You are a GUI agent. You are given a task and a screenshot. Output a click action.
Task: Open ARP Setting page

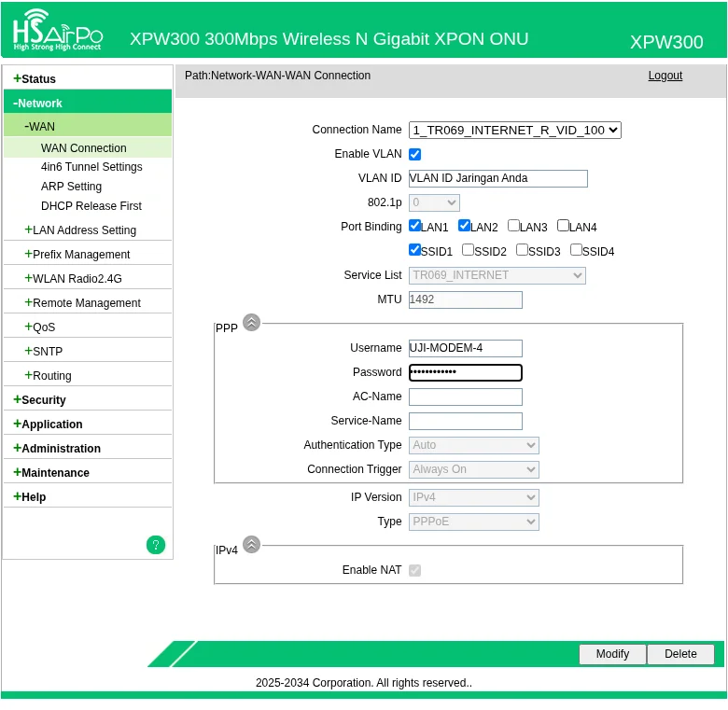[x=71, y=187]
